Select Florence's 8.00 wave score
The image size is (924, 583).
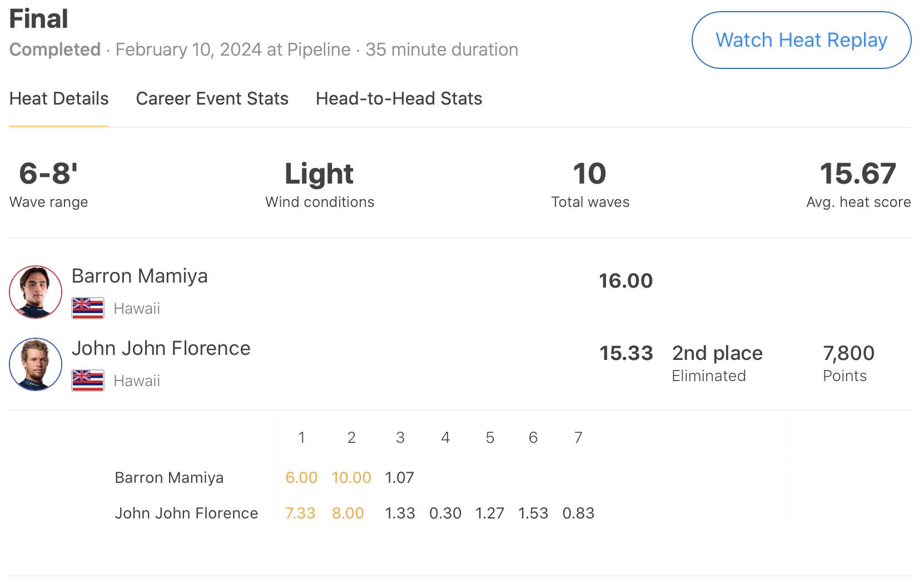tap(348, 513)
